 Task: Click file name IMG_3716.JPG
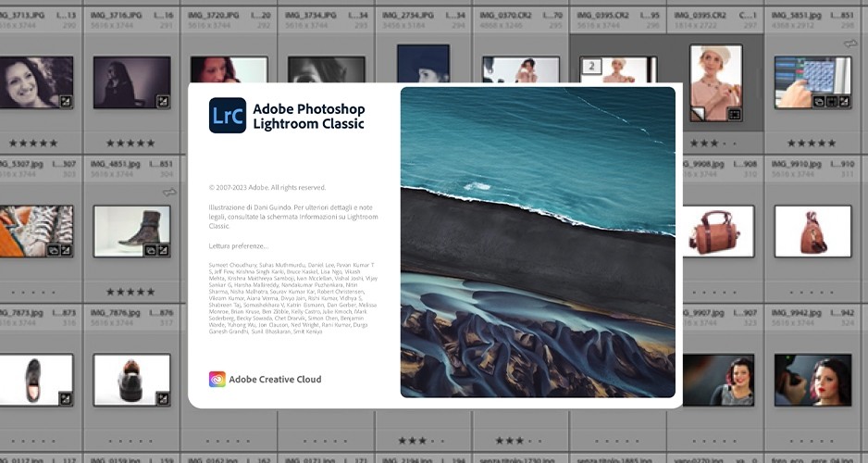(x=116, y=15)
